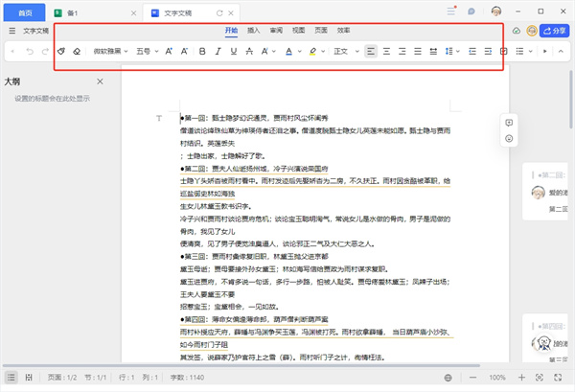This screenshot has height=392, width=575.
Task: Select the format painter brush icon
Action: tap(61, 52)
